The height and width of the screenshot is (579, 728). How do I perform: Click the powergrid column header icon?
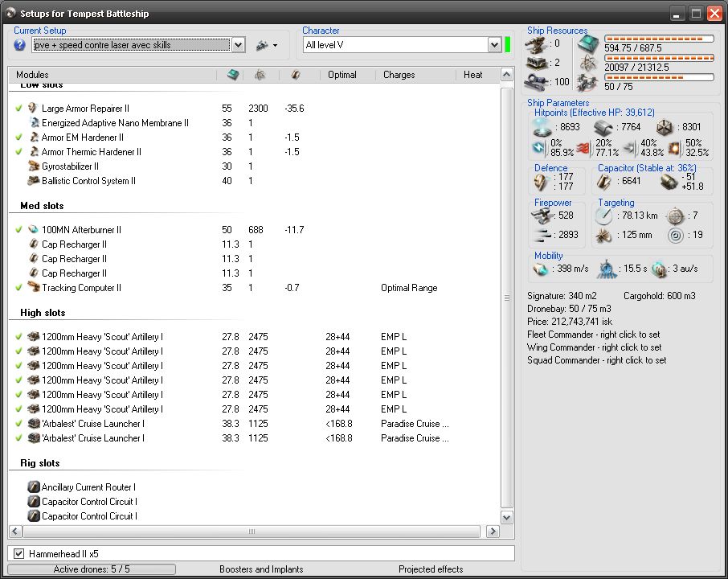pyautogui.click(x=260, y=75)
